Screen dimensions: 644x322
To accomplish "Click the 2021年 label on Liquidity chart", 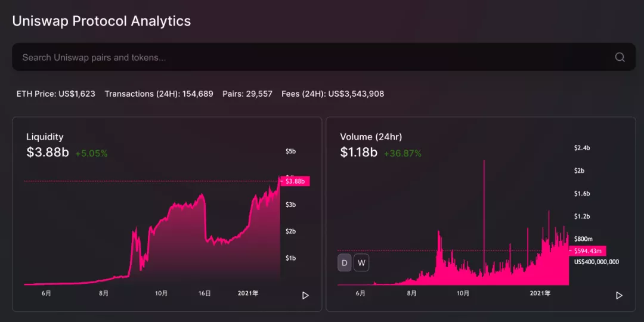I will 248,293.
